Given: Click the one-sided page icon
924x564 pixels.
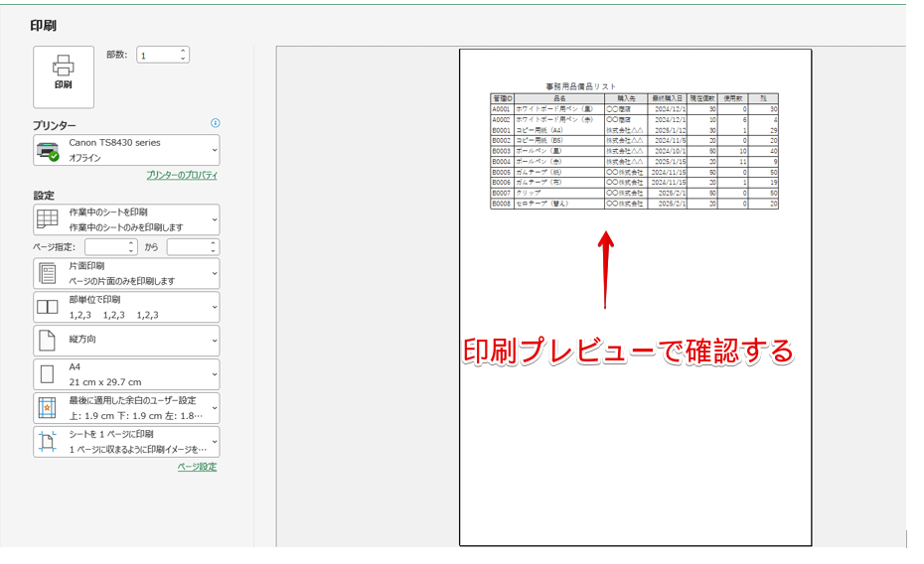Looking at the screenshot, I should [47, 273].
